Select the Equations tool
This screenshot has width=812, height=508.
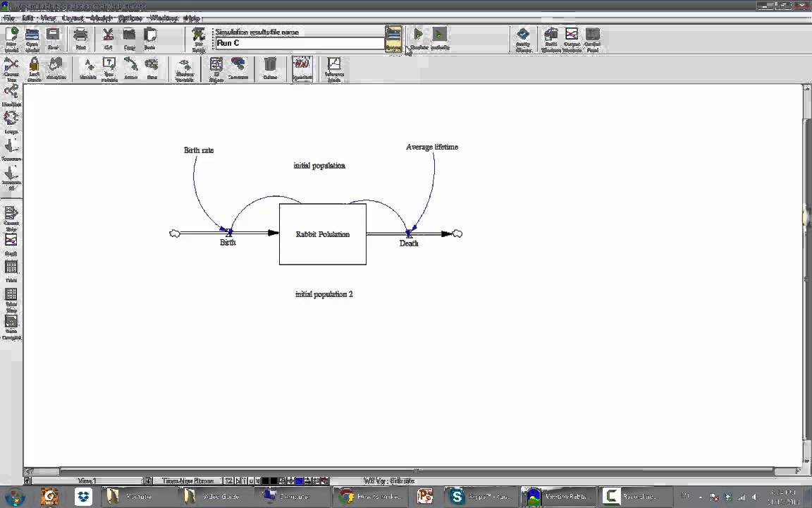[x=302, y=69]
